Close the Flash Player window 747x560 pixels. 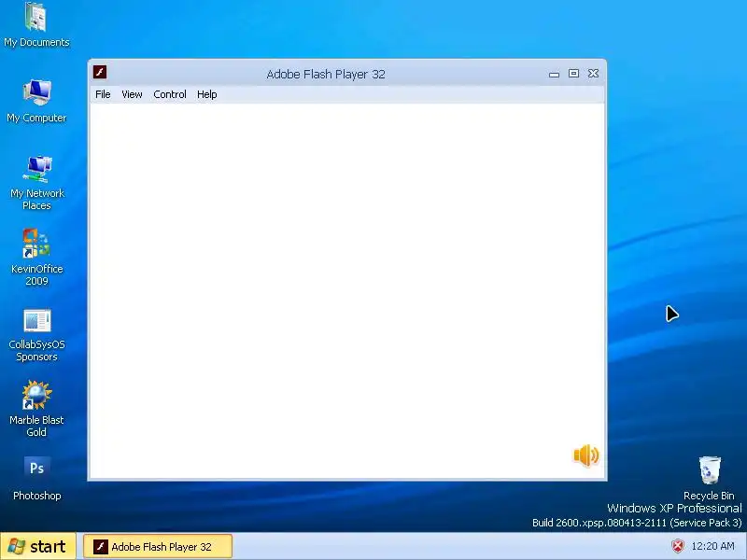coord(593,74)
